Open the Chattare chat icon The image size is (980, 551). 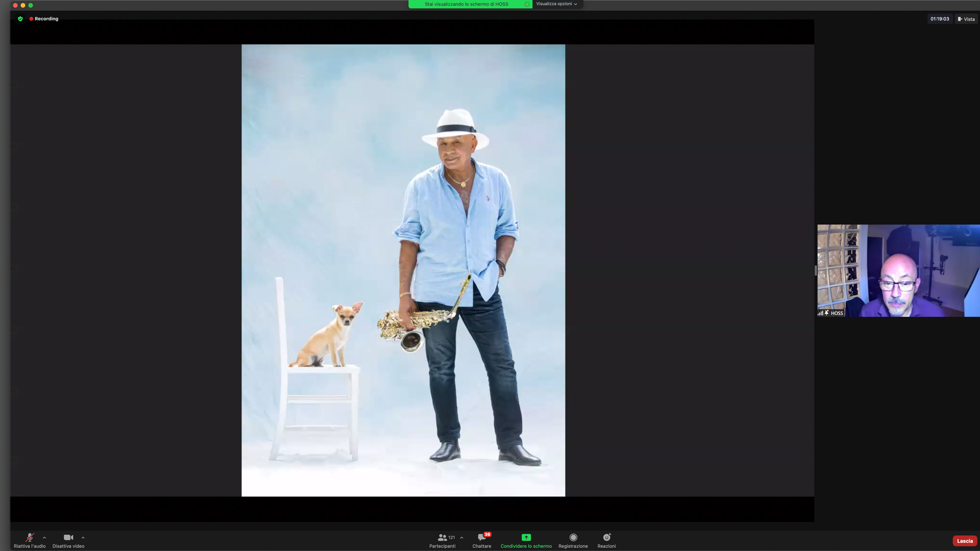[x=482, y=537]
